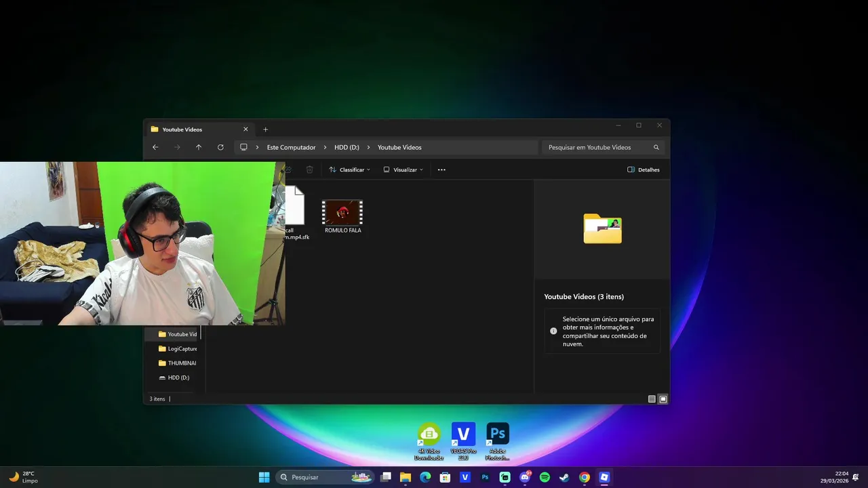
Task: Expand chevron after HDD (D:)
Action: [x=368, y=147]
